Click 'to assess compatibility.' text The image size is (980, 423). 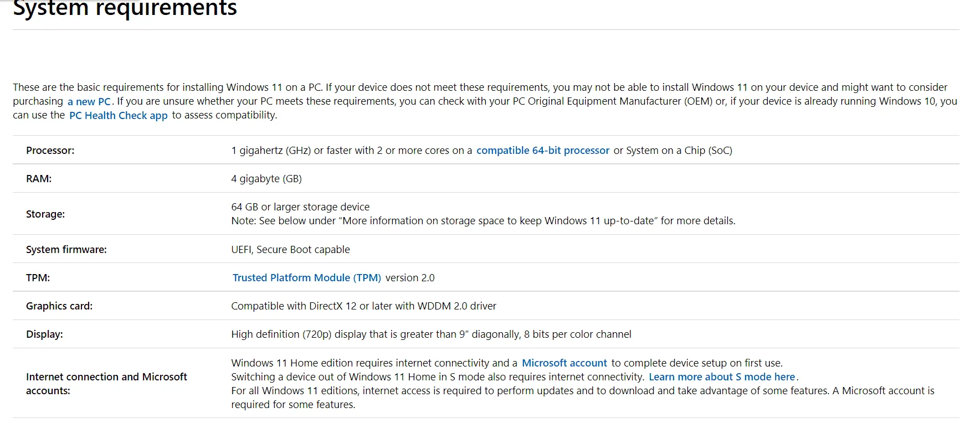point(224,115)
